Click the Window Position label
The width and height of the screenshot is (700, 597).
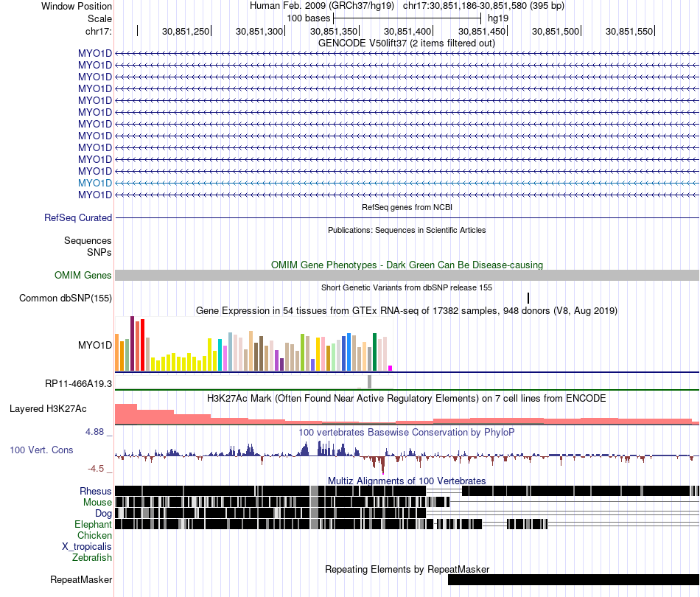coord(77,6)
